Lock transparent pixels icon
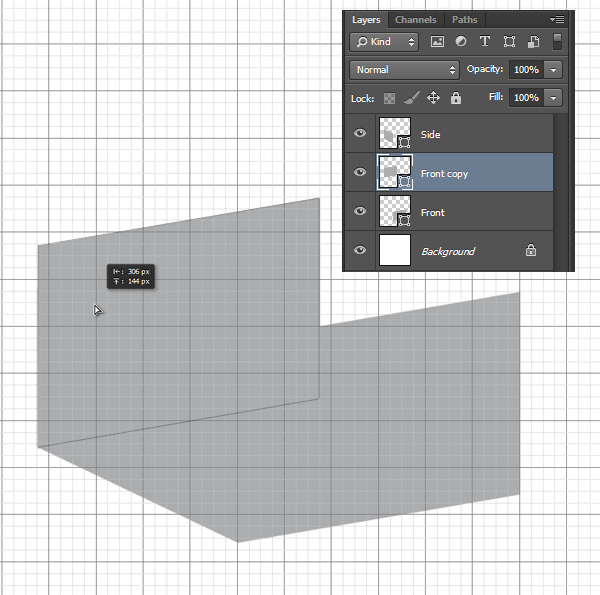The height and width of the screenshot is (595, 600). (x=389, y=98)
